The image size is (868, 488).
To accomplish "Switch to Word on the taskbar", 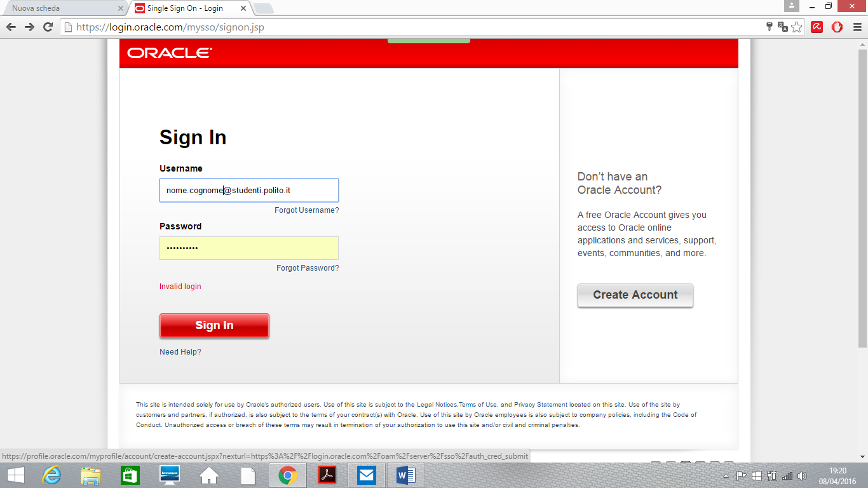I will coord(405,475).
